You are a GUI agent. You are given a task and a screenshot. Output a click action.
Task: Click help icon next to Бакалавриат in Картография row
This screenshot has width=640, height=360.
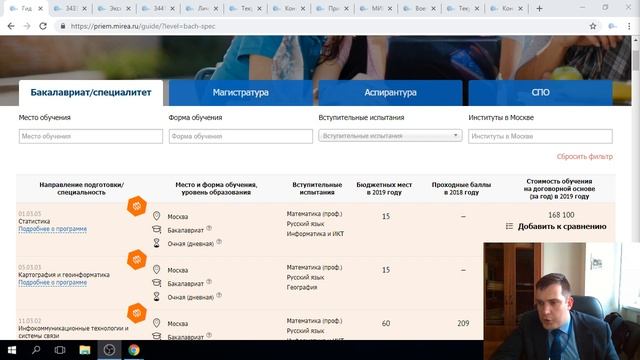tap(209, 282)
